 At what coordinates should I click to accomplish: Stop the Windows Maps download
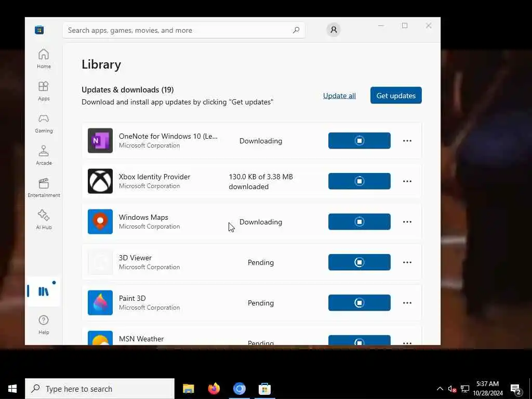pos(360,221)
